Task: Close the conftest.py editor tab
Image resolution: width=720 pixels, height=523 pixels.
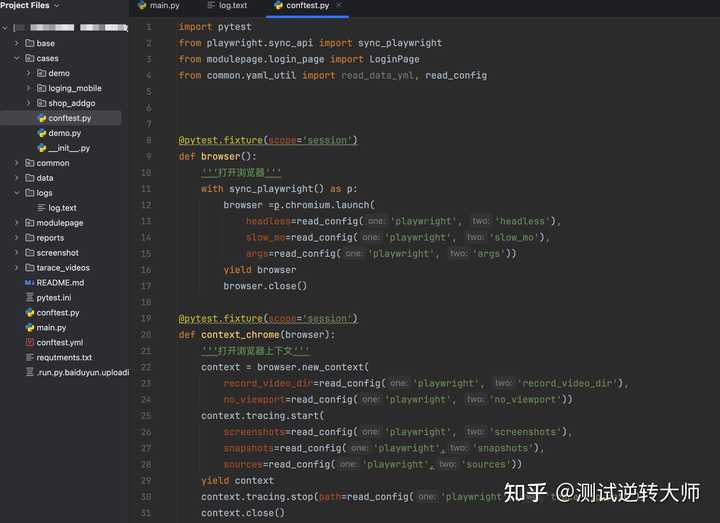Action: [339, 6]
